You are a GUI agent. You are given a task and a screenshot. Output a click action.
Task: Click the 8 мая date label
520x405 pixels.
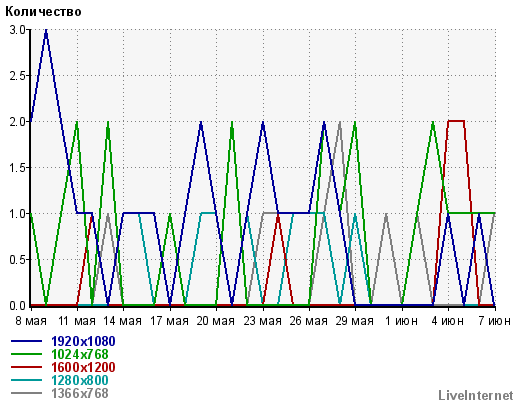pos(31,321)
